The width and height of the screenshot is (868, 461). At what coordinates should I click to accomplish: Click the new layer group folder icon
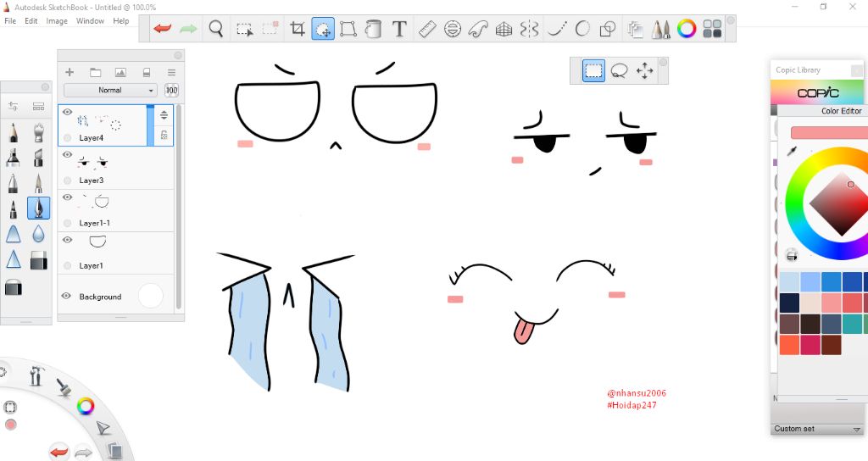point(95,73)
